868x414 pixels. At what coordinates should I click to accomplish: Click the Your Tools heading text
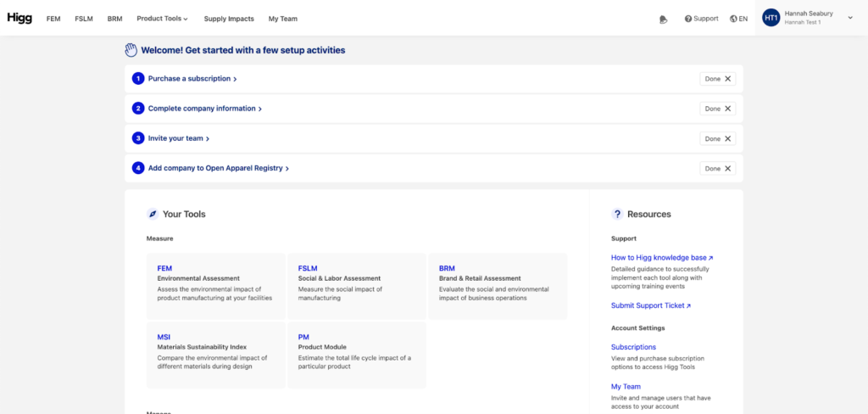184,214
